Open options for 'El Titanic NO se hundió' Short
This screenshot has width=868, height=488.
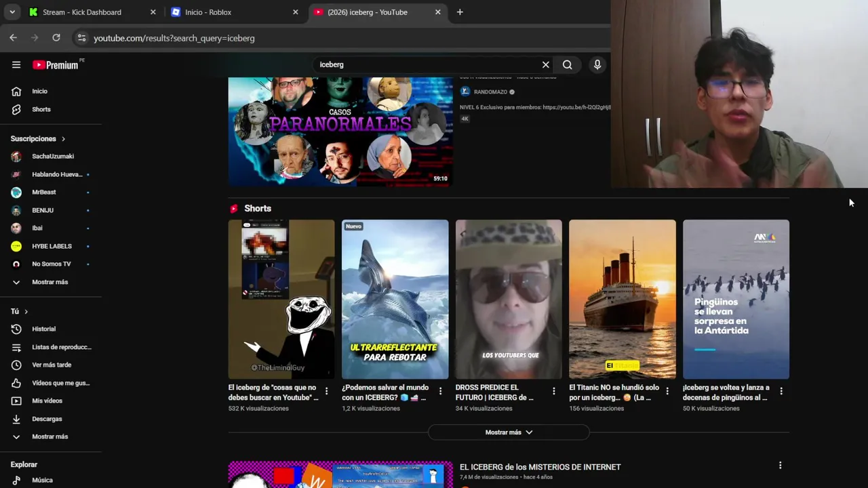click(x=667, y=391)
